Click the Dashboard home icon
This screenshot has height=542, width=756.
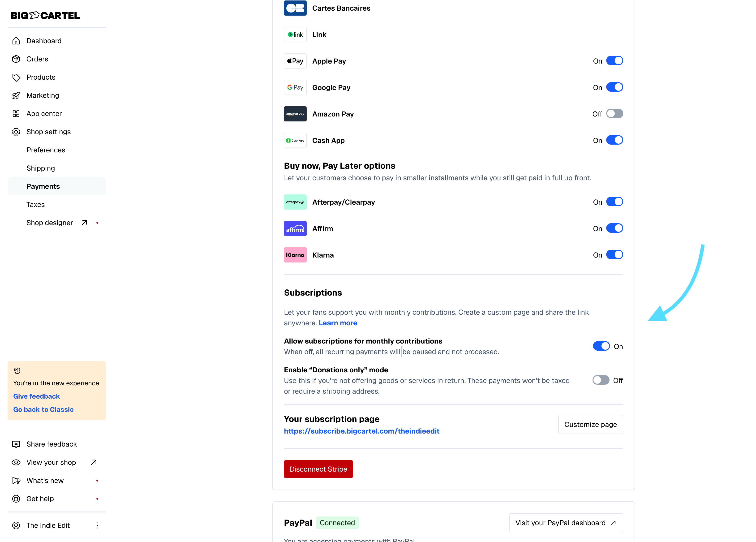click(16, 41)
